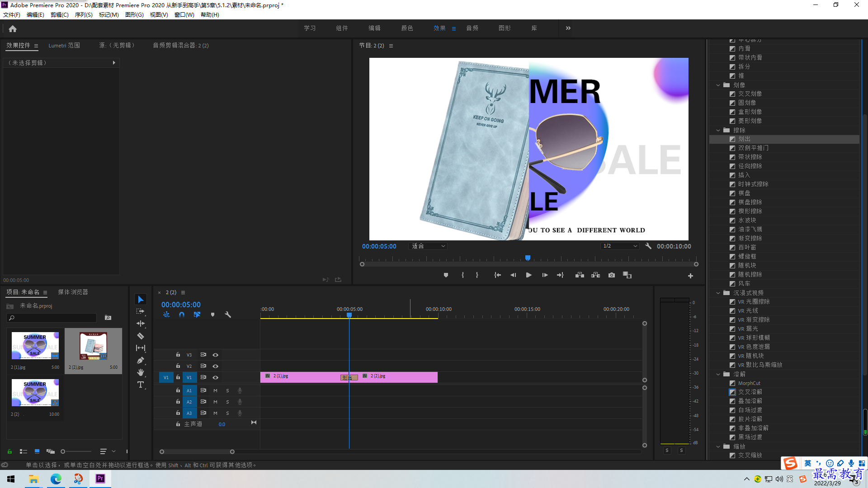Click the 划出 transition on timeline

click(x=349, y=378)
